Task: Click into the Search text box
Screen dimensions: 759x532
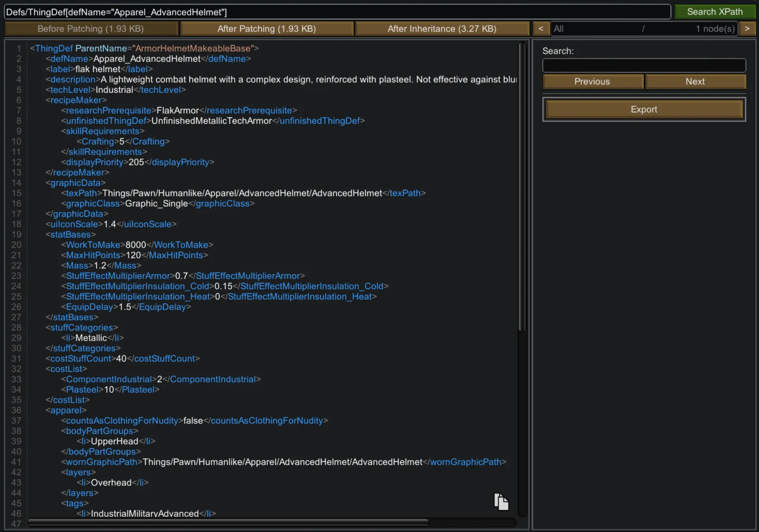Action: point(643,65)
